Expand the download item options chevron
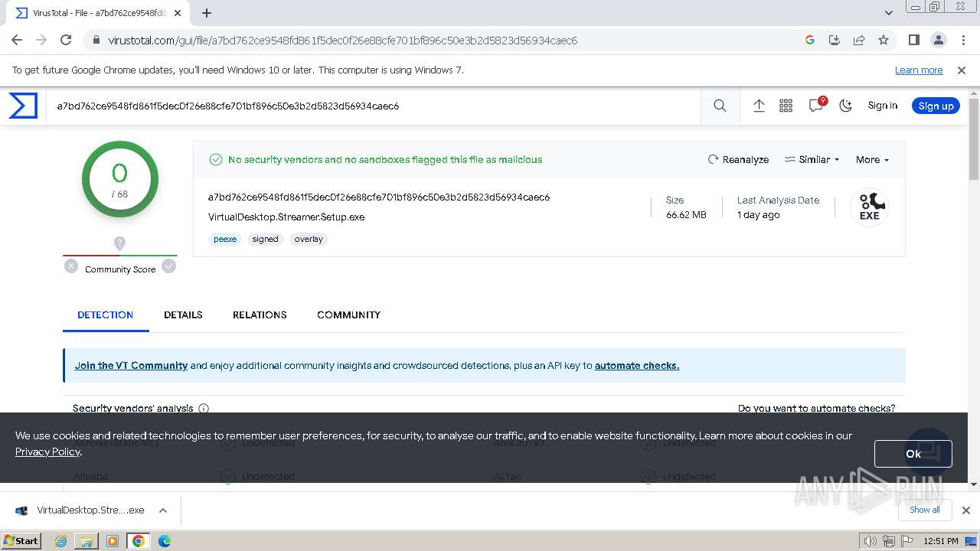The width and height of the screenshot is (980, 551). click(163, 510)
